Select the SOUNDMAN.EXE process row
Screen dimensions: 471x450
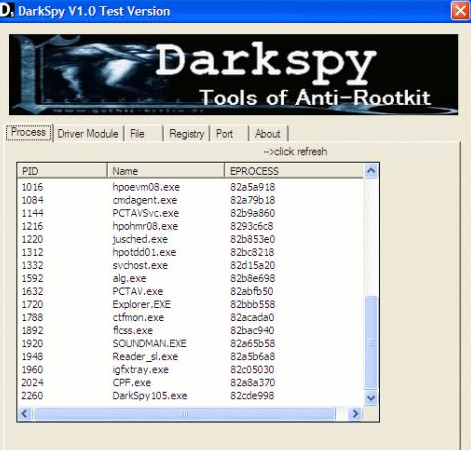(190, 343)
